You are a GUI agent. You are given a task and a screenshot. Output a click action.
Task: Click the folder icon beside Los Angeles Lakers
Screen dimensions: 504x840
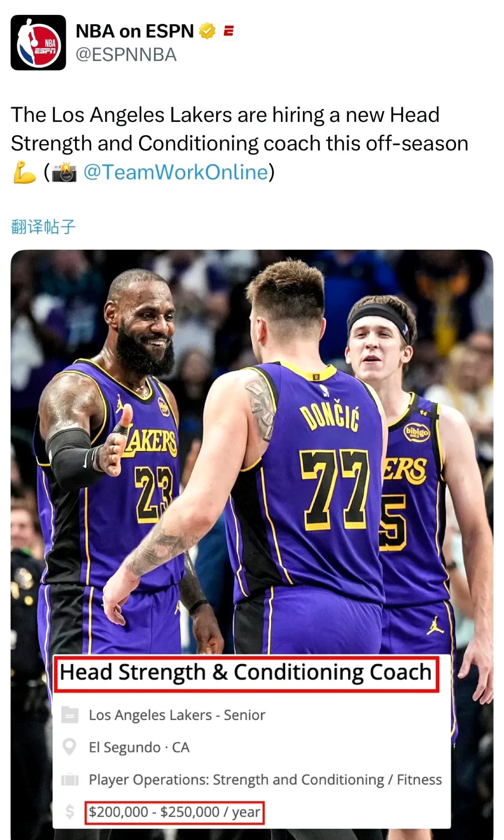tap(70, 715)
